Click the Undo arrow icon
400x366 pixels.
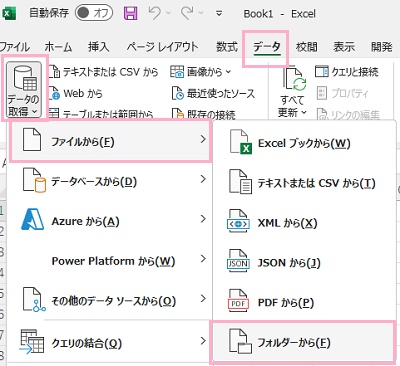[155, 13]
